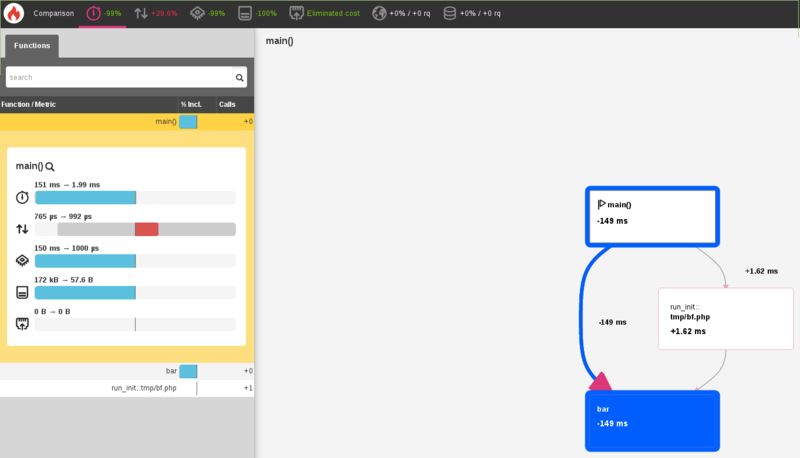Viewport: 800px width, 458px height.
Task: Collapse the main() row in list
Action: point(127,121)
